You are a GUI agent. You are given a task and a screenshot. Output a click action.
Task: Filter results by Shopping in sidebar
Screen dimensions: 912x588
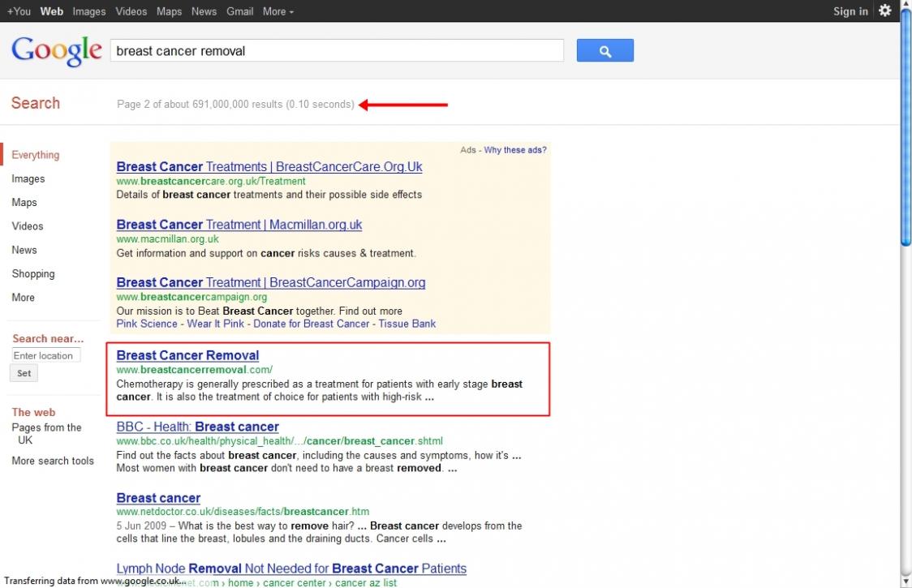33,273
